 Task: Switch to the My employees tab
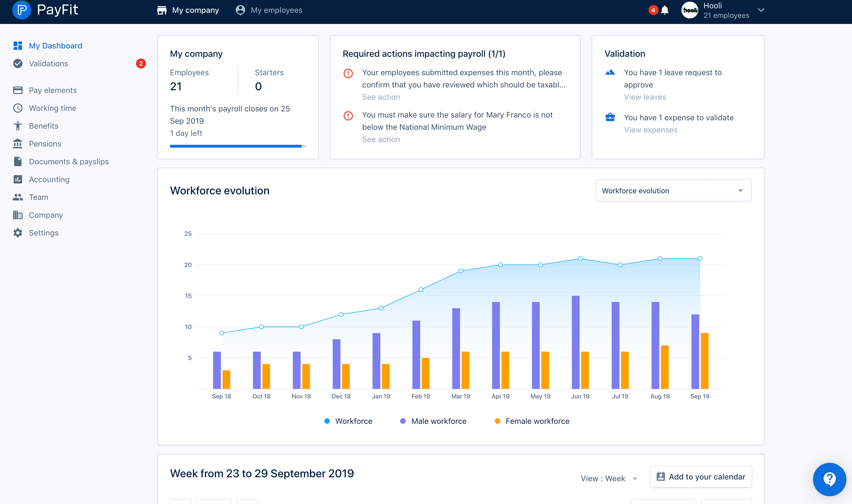coord(269,10)
